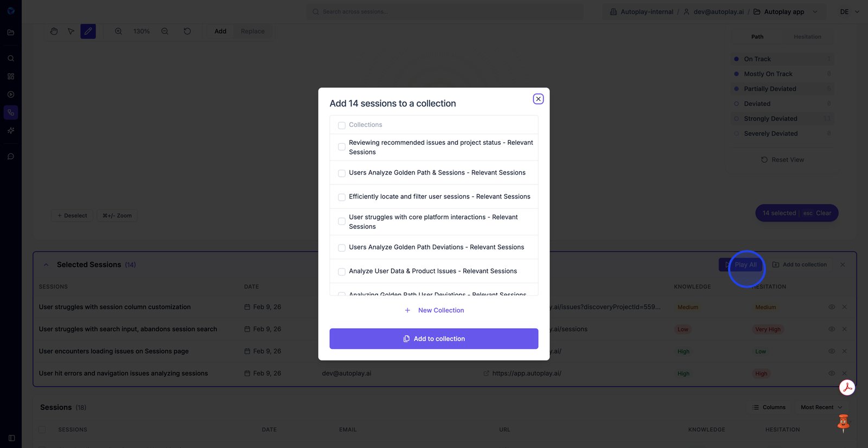Click the zoom in magnifier icon
Image resolution: width=868 pixels, height=448 pixels.
pyautogui.click(x=118, y=31)
